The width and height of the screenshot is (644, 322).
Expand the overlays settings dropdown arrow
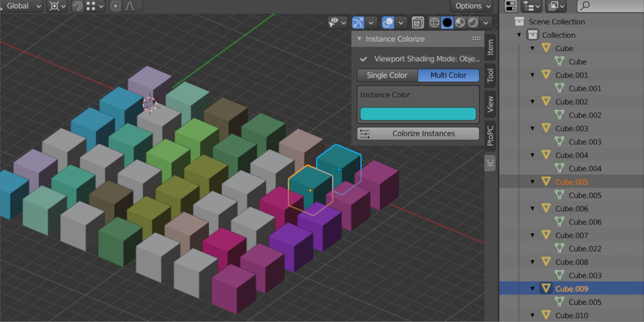[401, 22]
